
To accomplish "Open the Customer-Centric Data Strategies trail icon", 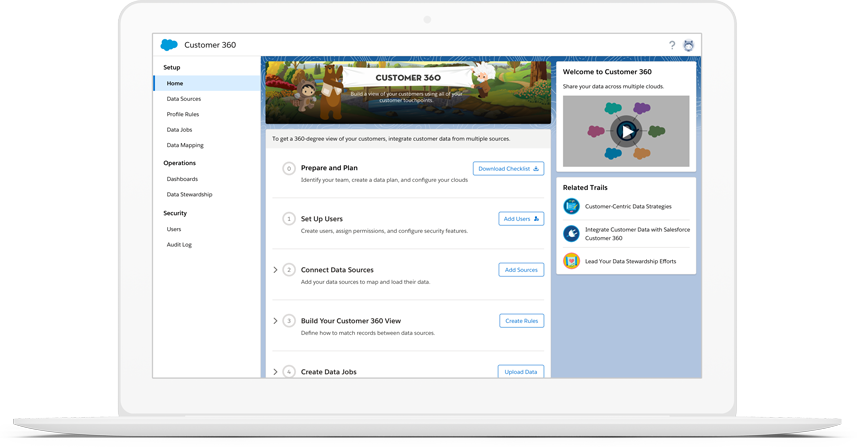I will tap(572, 207).
